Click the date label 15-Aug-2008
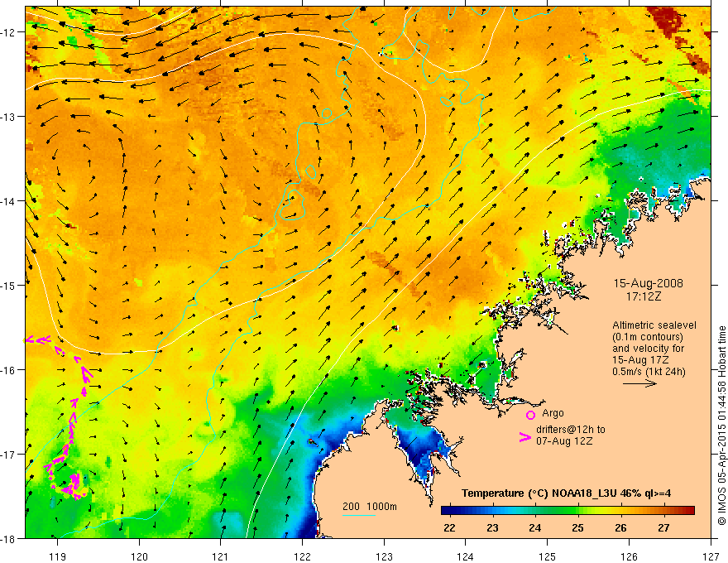 coord(648,283)
